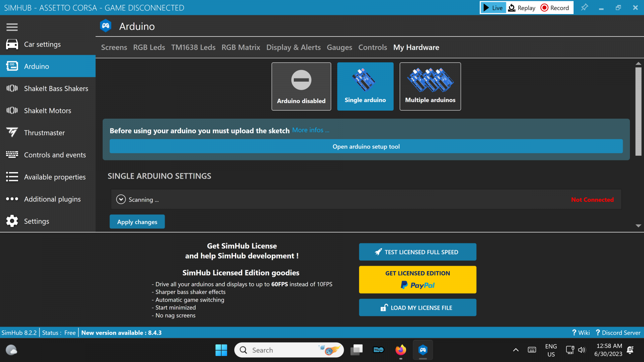Select Multiple arduinos mode
Image resolution: width=644 pixels, height=362 pixels.
pos(430,86)
